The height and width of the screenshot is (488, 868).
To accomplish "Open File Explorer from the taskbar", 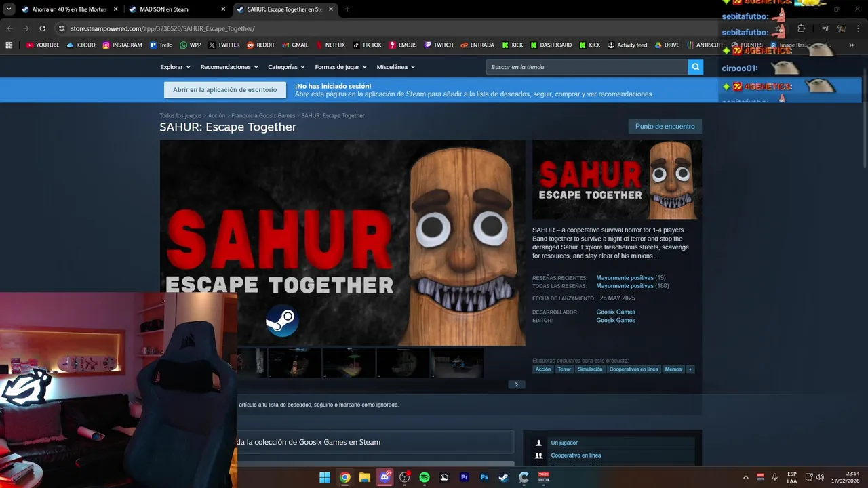I will pos(365,477).
